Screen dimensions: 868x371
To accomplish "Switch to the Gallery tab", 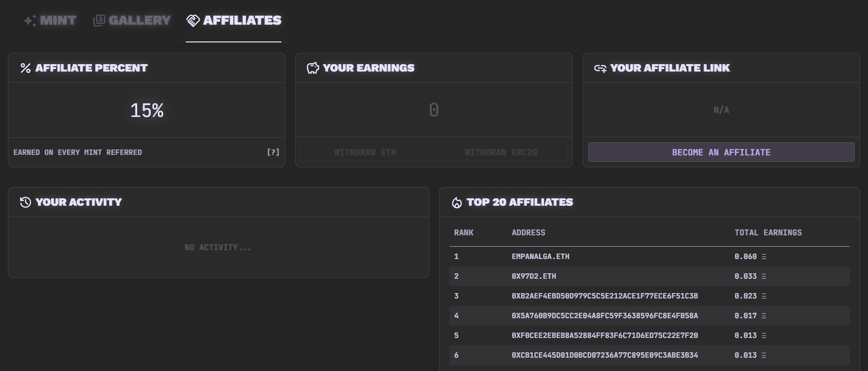I will click(x=139, y=21).
